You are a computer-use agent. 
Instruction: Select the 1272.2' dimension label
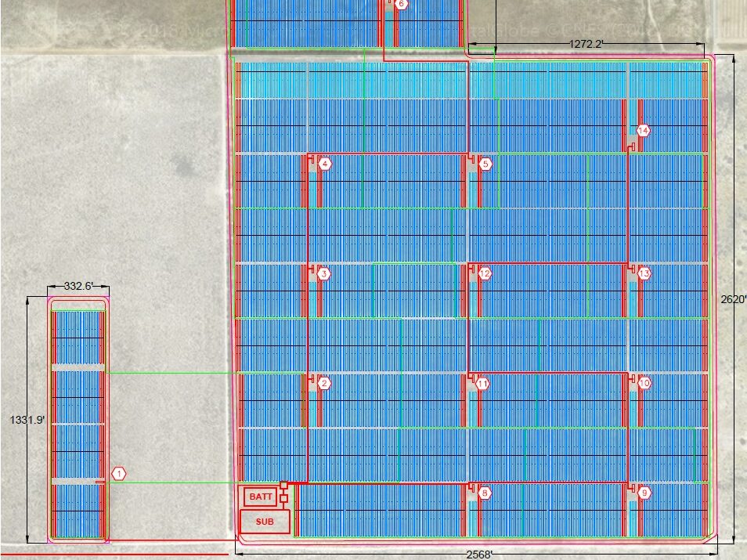pos(586,45)
